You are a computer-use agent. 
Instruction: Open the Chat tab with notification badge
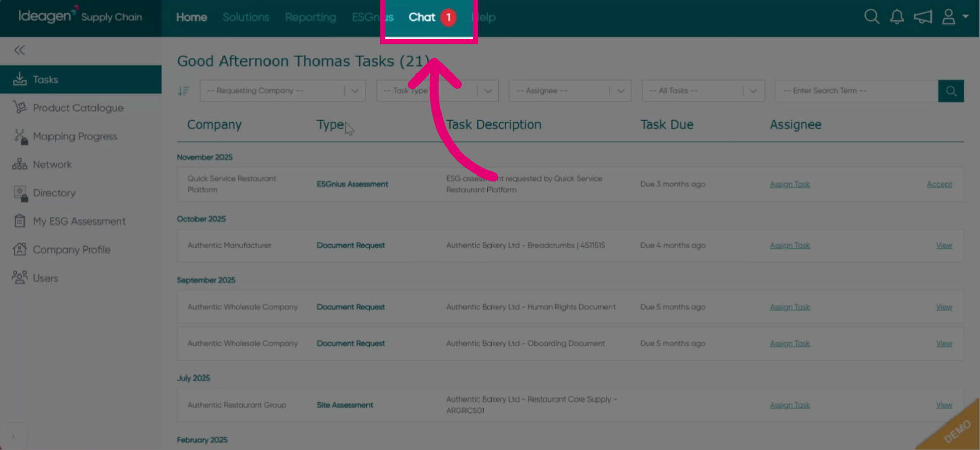pyautogui.click(x=429, y=17)
